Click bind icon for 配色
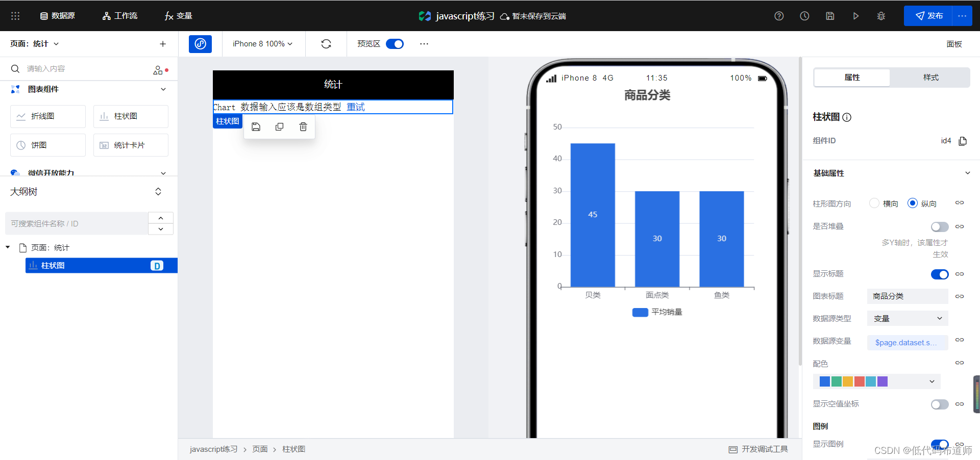The height and width of the screenshot is (460, 980). click(960, 363)
